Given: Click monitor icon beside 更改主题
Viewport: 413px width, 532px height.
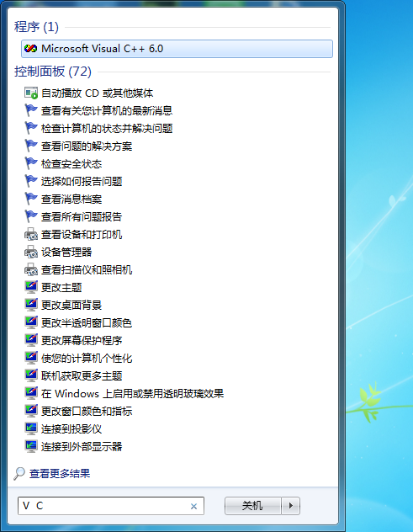Looking at the screenshot, I should coord(31,287).
